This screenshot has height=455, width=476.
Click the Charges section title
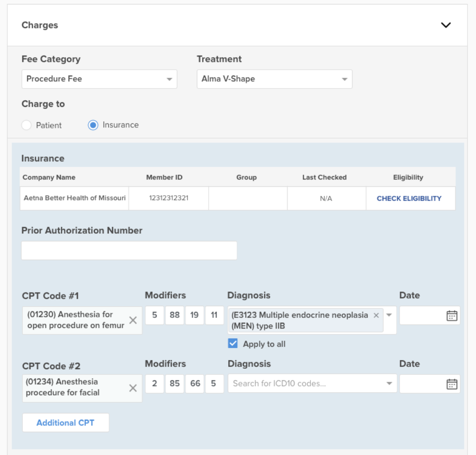click(40, 25)
